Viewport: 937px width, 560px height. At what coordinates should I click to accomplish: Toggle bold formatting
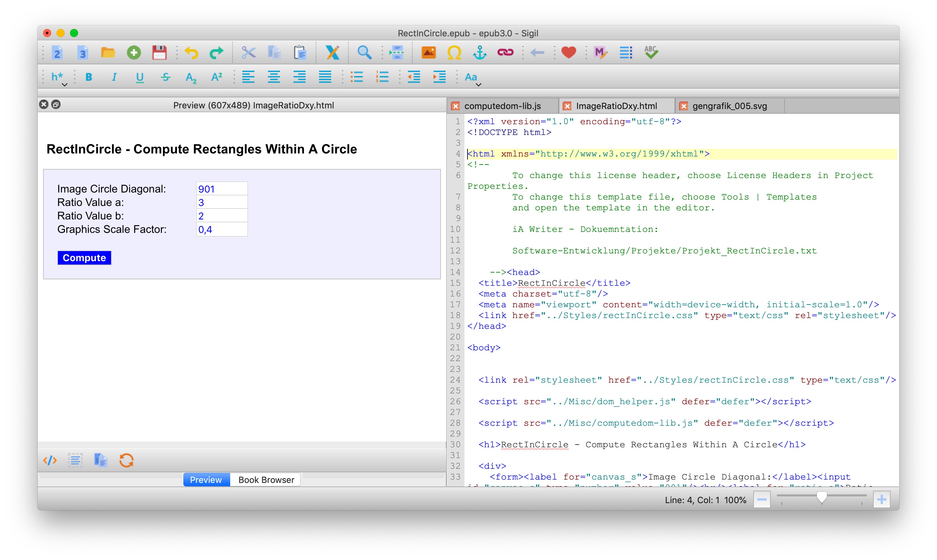89,77
